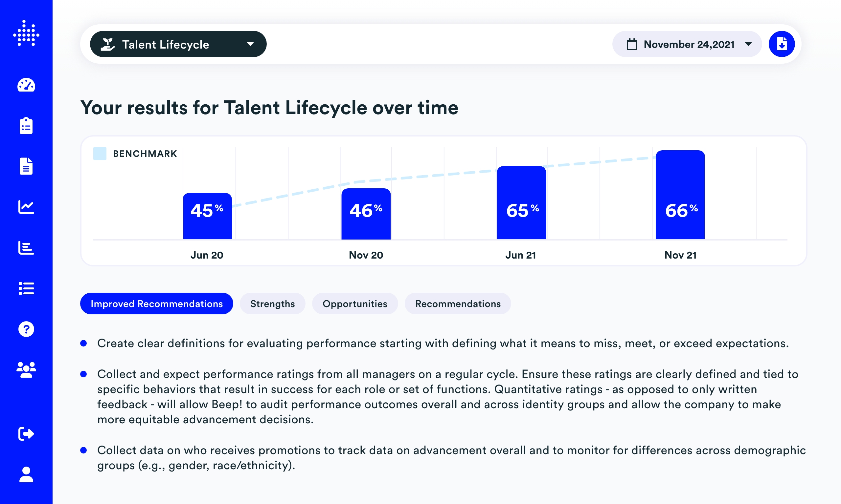Open the dashboard gauge icon in sidebar
The height and width of the screenshot is (504, 841).
point(26,85)
